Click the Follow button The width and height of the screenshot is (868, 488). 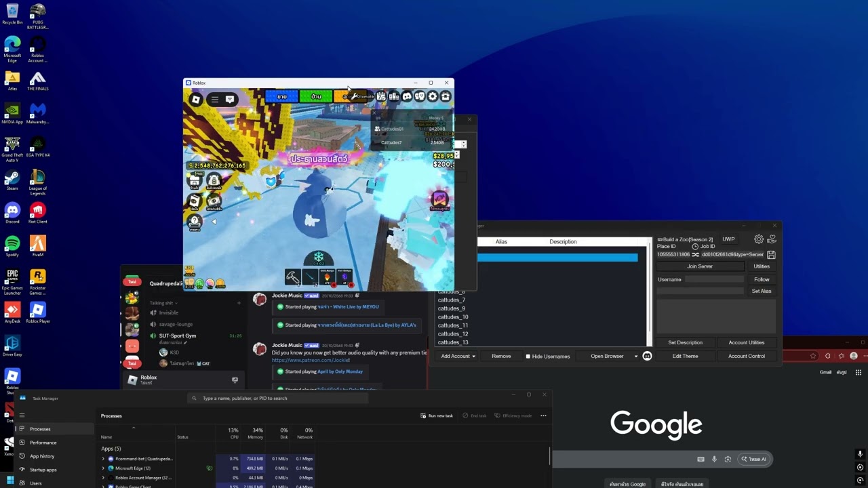[x=762, y=279]
